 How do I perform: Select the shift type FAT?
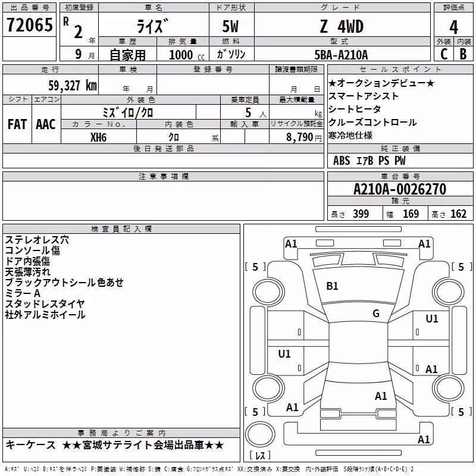17,124
